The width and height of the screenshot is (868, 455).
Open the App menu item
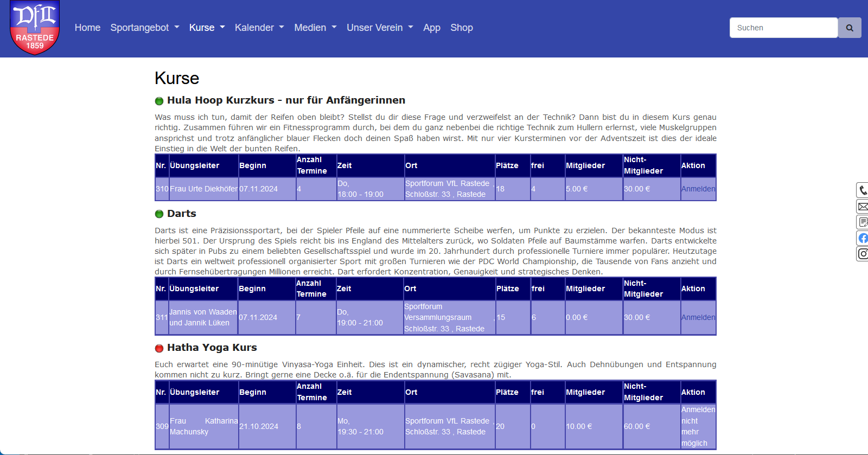pos(432,28)
